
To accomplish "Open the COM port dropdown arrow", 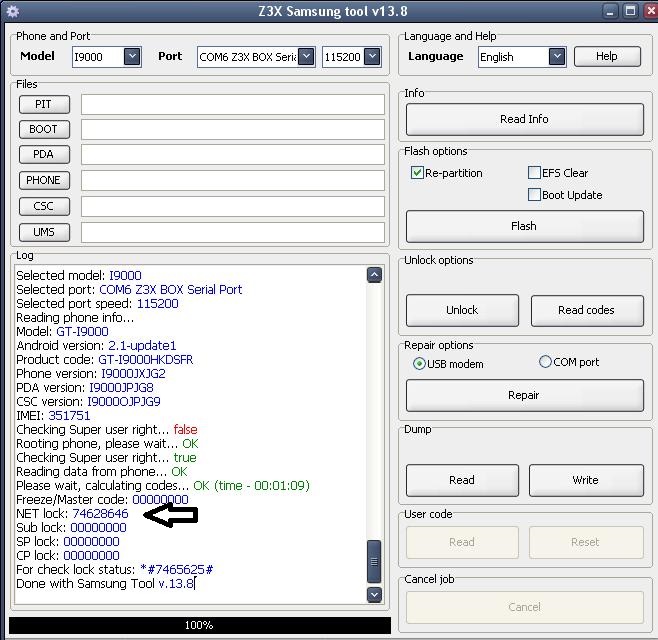I will pos(306,56).
